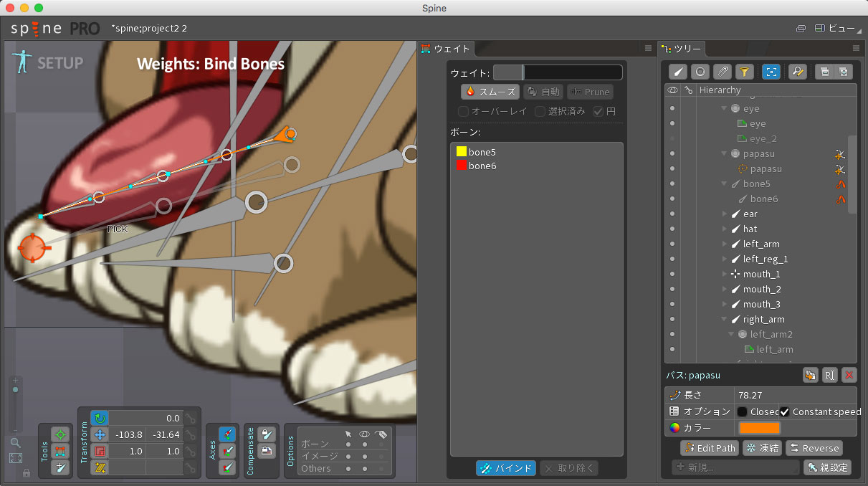Click the Spine PRO logo menu
Viewport: 868px width, 486px height.
point(54,29)
